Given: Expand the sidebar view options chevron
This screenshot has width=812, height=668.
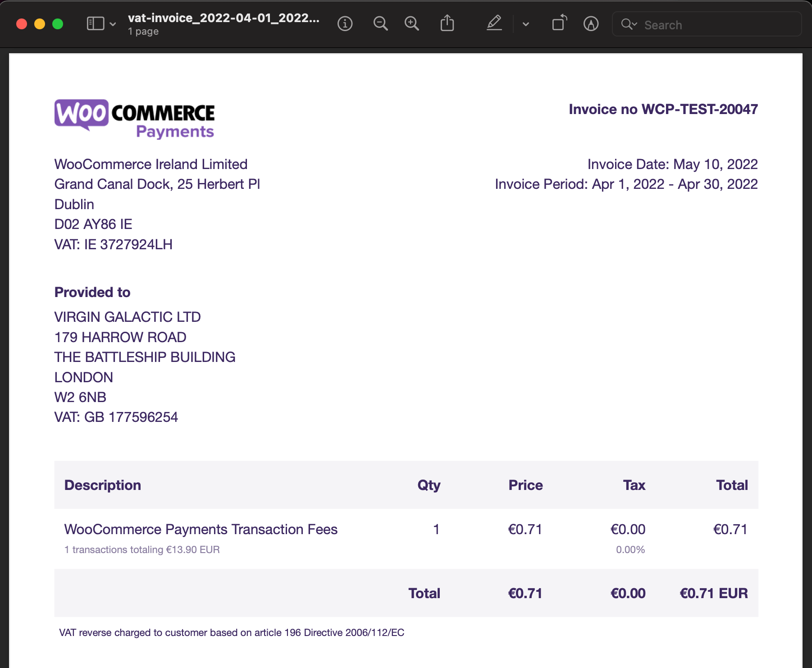Looking at the screenshot, I should tap(113, 24).
